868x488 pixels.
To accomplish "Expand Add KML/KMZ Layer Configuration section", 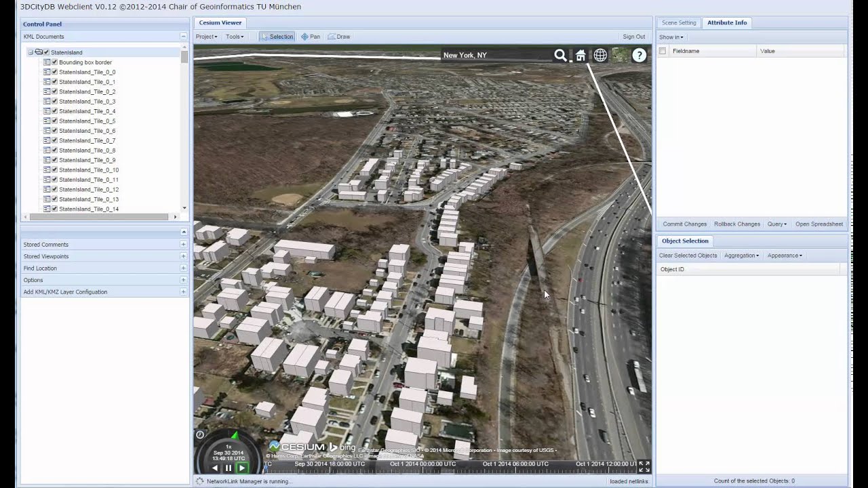I will (183, 292).
